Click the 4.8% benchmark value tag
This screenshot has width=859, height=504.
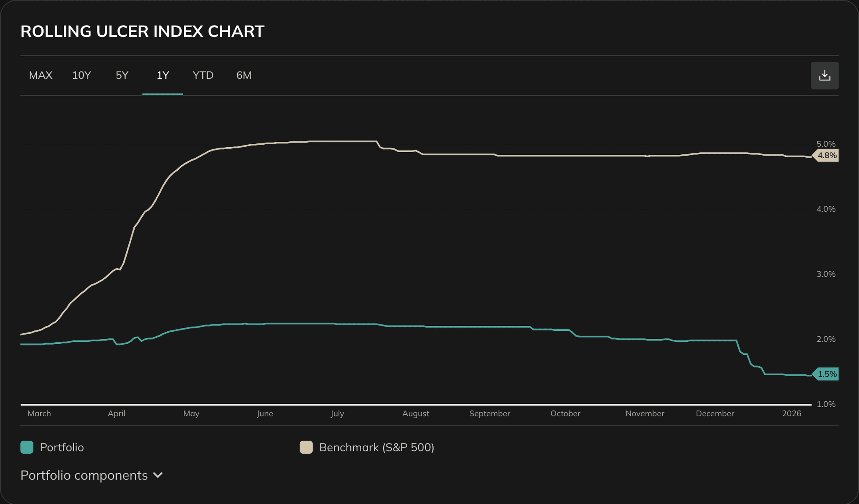pyautogui.click(x=827, y=156)
